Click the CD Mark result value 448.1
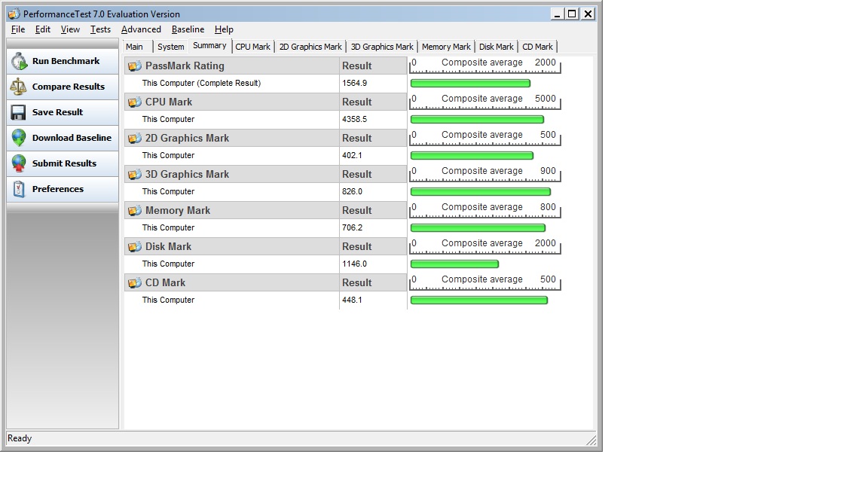Image resolution: width=868 pixels, height=488 pixels. click(x=352, y=300)
